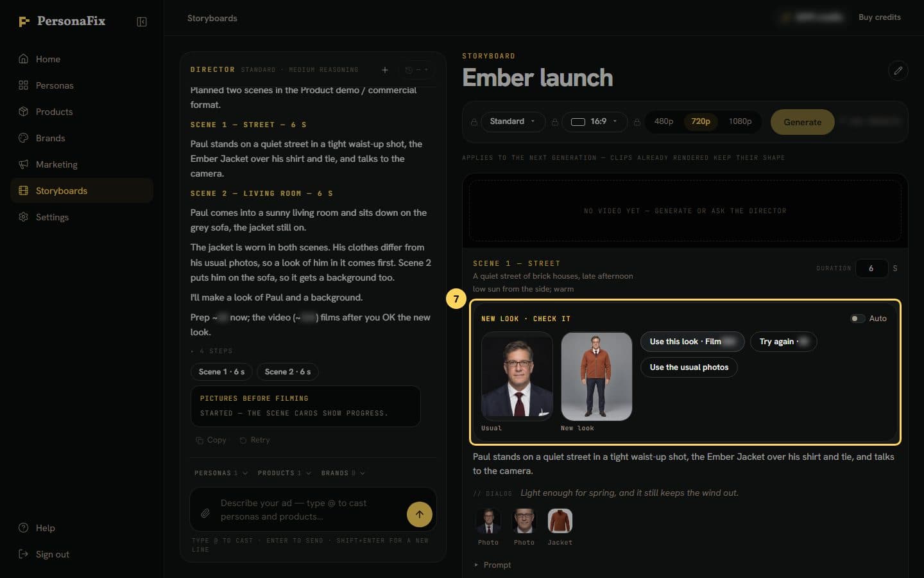Toggle the Auto switch for new look
The image size is (924, 578).
click(857, 319)
